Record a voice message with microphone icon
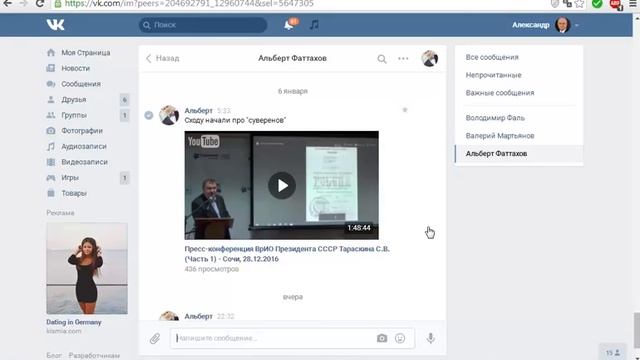 (431, 338)
